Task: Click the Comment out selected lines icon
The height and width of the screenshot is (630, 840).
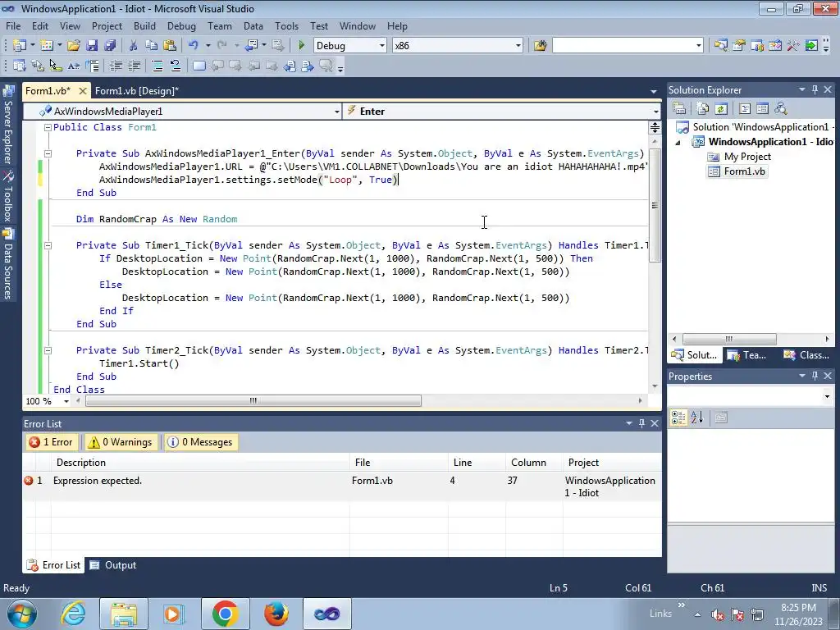Action: point(157,66)
